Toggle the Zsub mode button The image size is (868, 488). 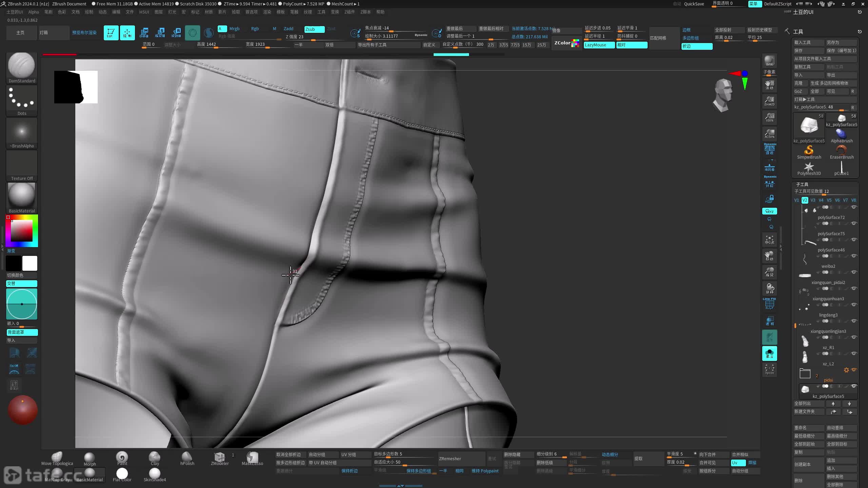pyautogui.click(x=314, y=29)
